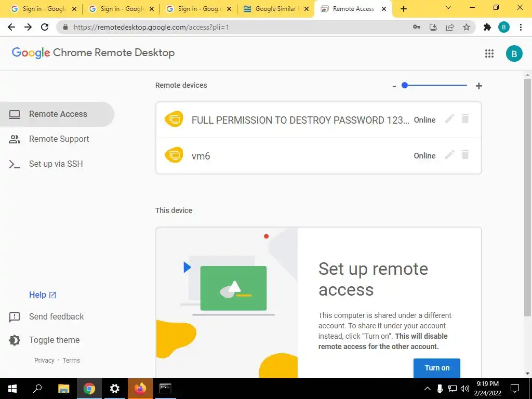
Task: Reload the Chrome Remote Desktop page
Action: click(45, 27)
